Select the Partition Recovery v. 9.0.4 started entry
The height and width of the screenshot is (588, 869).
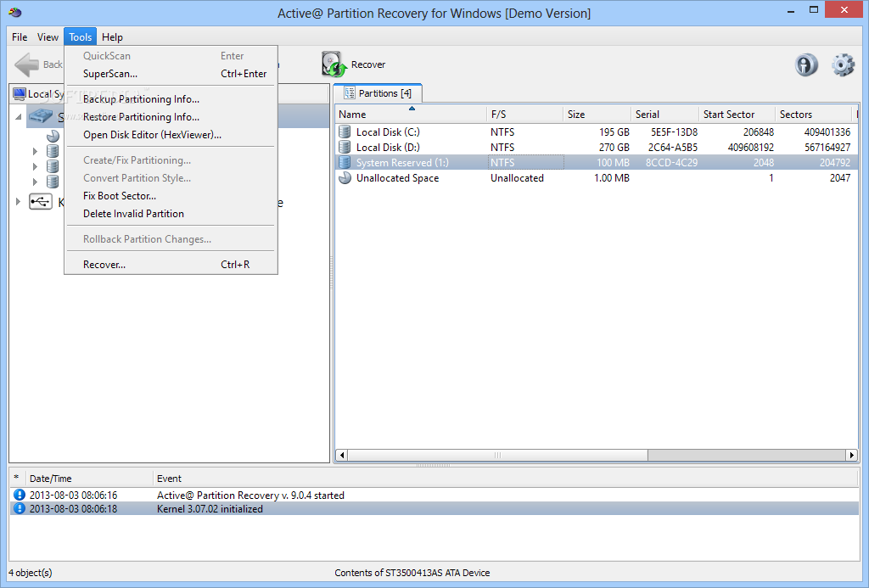(x=434, y=495)
